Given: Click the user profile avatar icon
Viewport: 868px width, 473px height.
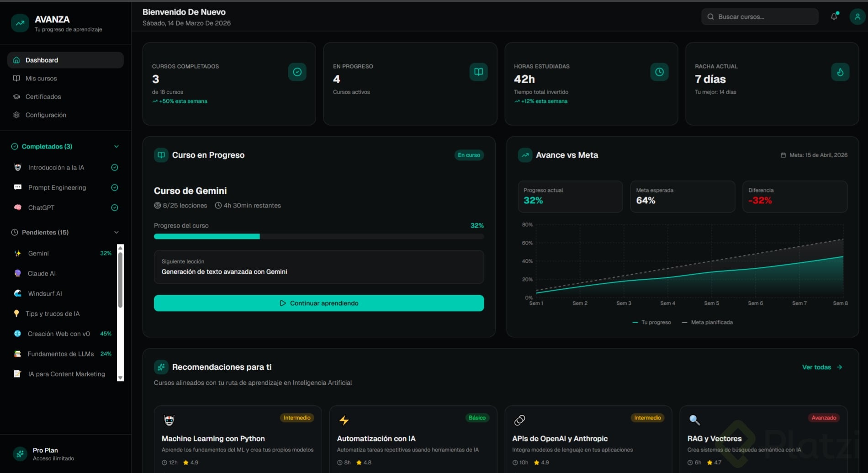Looking at the screenshot, I should coord(857,17).
